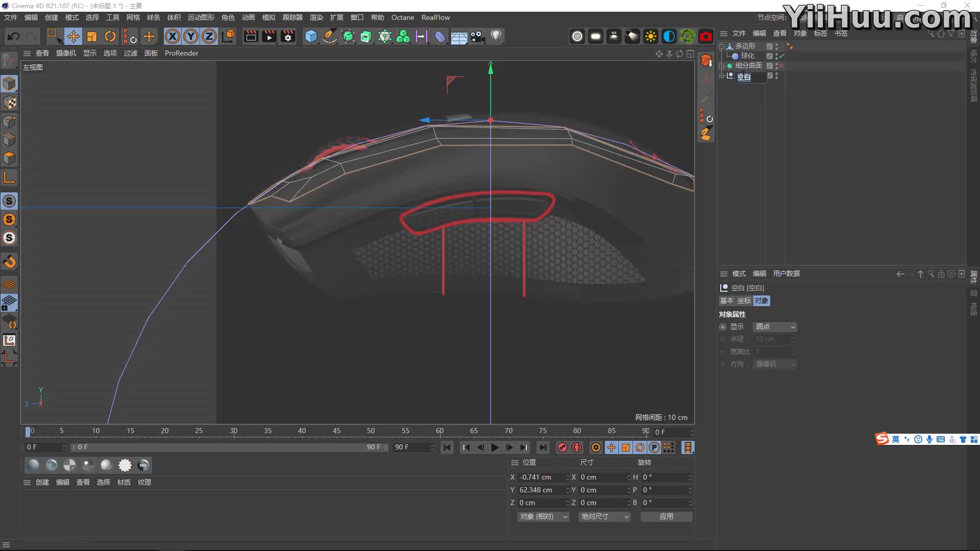This screenshot has width=980, height=551.
Task: Enable Polygons mode
Action: [9, 158]
